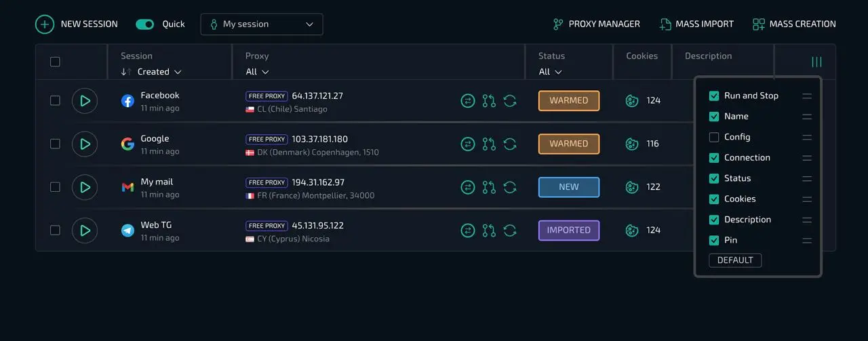This screenshot has height=341, width=868.
Task: Click the DEFAULT button
Action: click(x=735, y=260)
